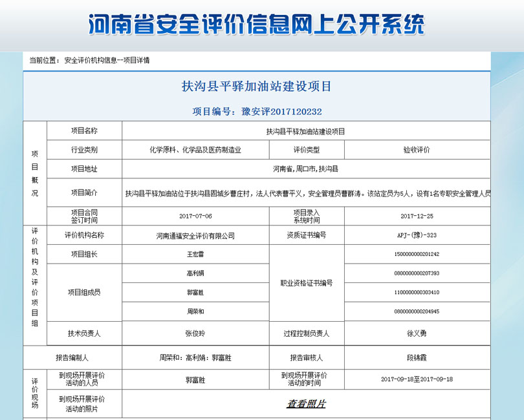Click the 职业资格证书编号 label cell
The image size is (524, 420).
click(307, 283)
